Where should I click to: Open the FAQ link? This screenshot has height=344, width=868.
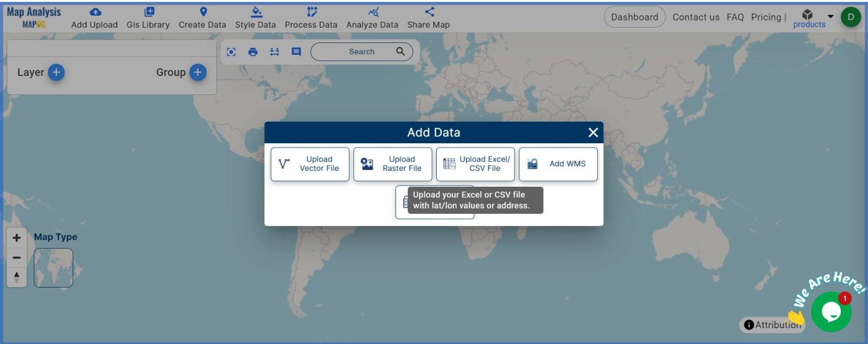735,17
